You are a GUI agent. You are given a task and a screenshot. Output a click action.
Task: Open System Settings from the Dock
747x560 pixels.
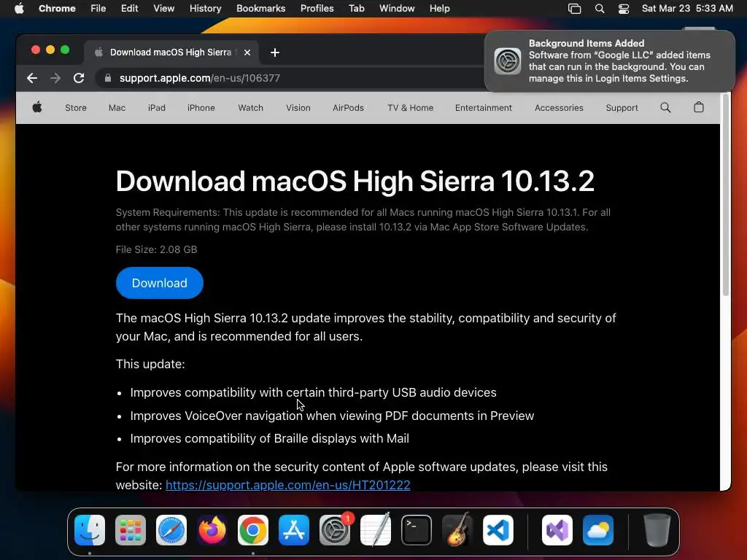tap(335, 529)
